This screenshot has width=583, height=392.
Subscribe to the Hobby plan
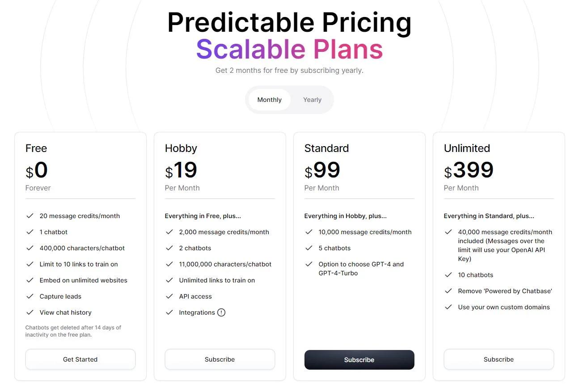click(220, 359)
